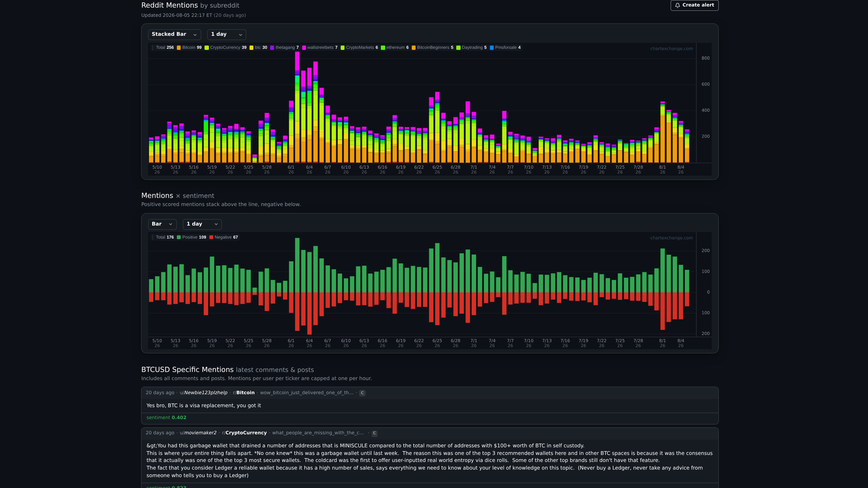Image resolution: width=868 pixels, height=488 pixels.
Task: Click the C comment badge on Newbie123plzhelp row
Action: tap(362, 393)
